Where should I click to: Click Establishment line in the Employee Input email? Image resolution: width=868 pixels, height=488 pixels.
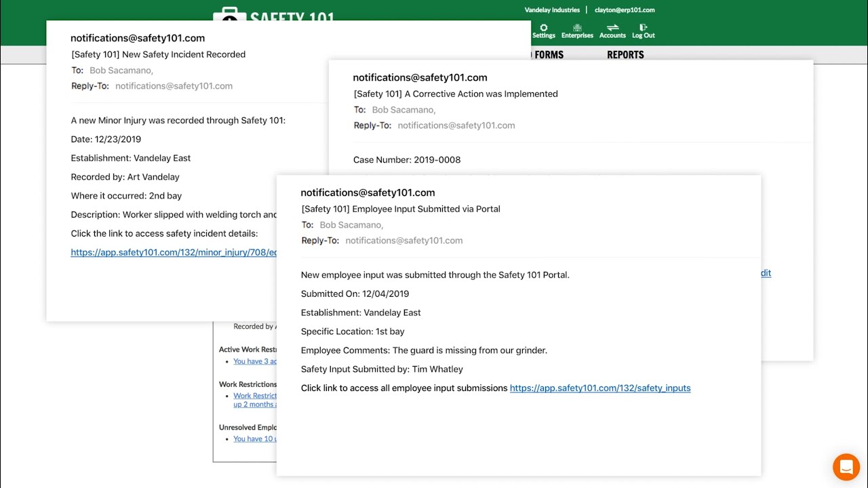(361, 312)
